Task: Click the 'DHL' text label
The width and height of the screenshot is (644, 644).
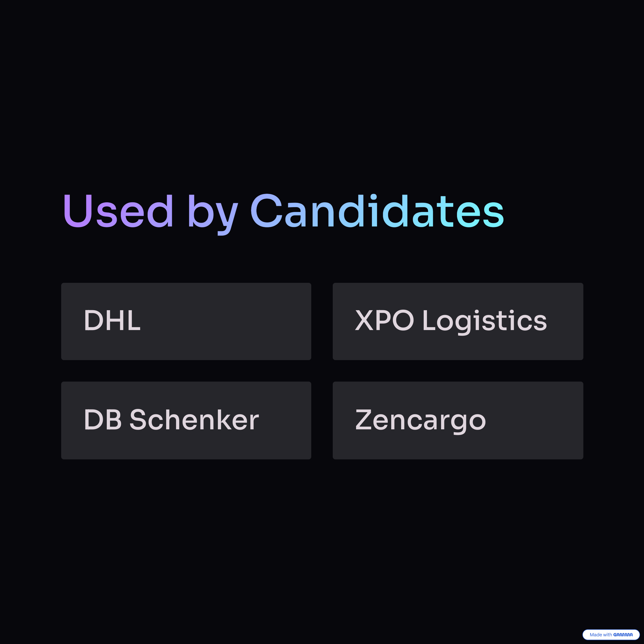Action: tap(112, 320)
